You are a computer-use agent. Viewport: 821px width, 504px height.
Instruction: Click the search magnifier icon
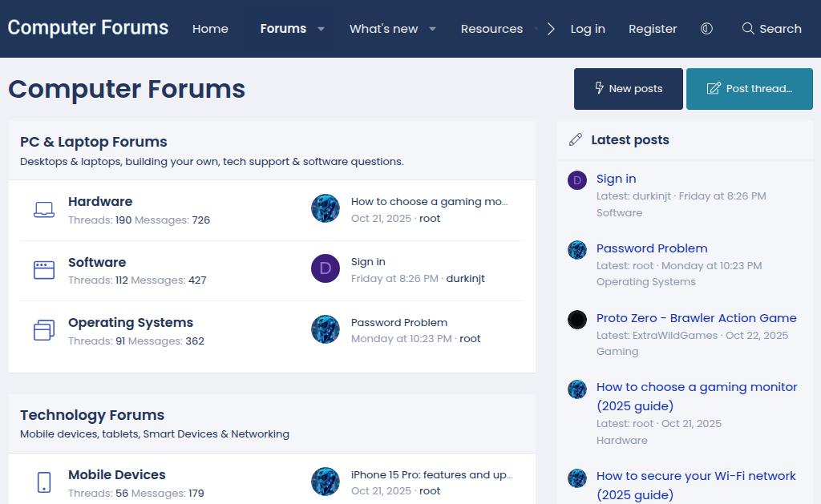click(748, 29)
